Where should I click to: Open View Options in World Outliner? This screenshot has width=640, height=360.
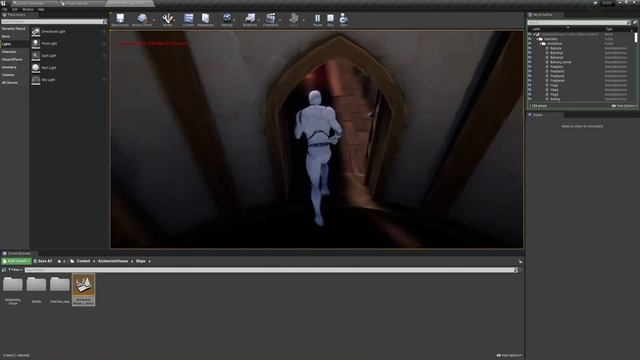(x=624, y=106)
